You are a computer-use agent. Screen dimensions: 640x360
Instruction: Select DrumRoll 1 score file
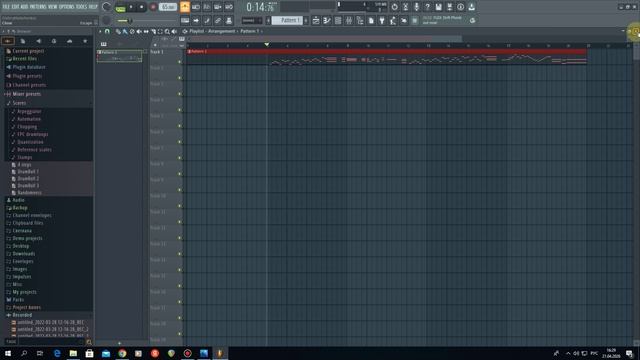(28, 171)
